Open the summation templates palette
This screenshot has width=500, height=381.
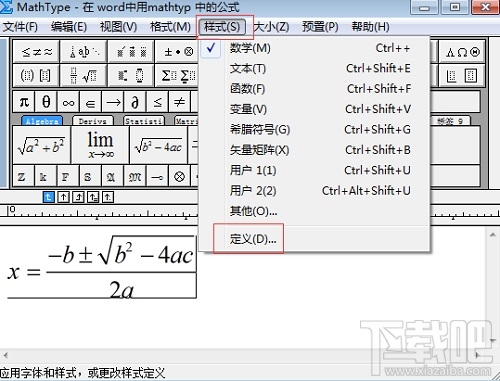point(177,75)
